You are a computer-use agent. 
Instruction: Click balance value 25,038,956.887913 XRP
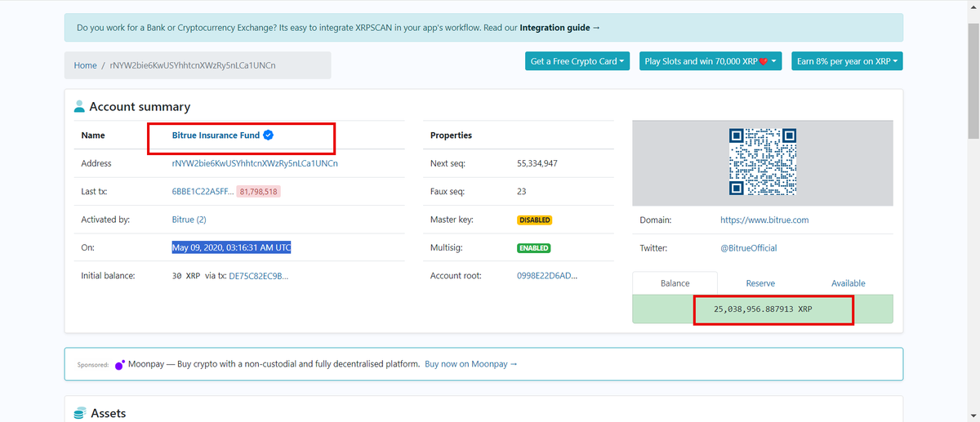763,310
